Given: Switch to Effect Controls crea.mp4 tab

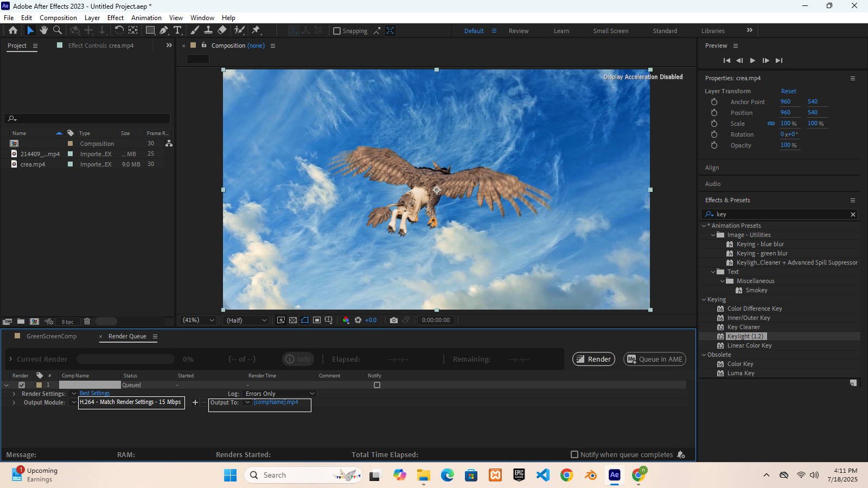Looking at the screenshot, I should pos(101,46).
